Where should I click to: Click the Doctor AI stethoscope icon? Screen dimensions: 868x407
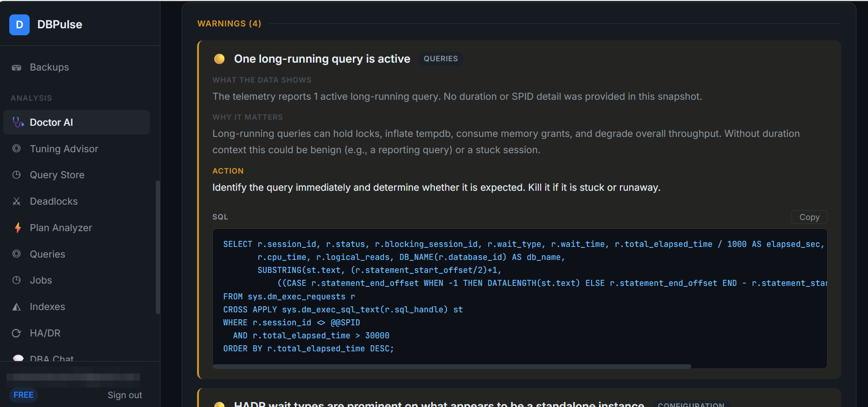18,123
